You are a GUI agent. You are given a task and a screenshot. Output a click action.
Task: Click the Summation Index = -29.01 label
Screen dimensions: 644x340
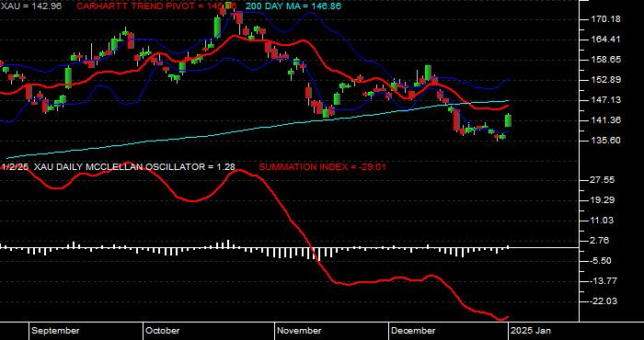click(x=322, y=167)
